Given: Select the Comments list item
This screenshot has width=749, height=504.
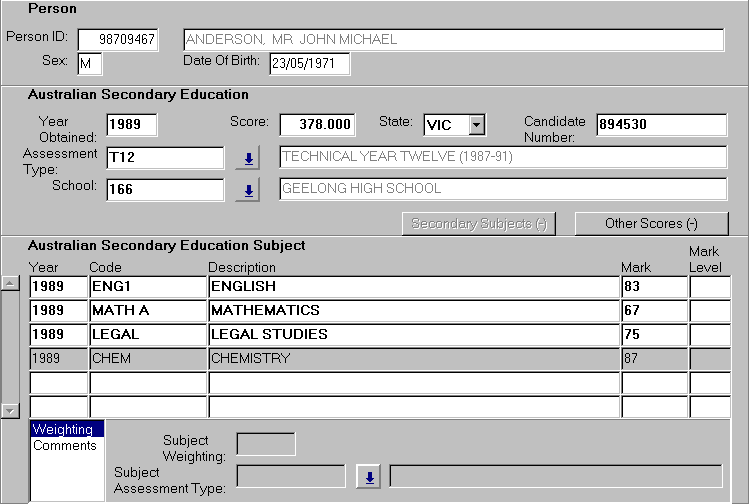Looking at the screenshot, I should pyautogui.click(x=66, y=446).
